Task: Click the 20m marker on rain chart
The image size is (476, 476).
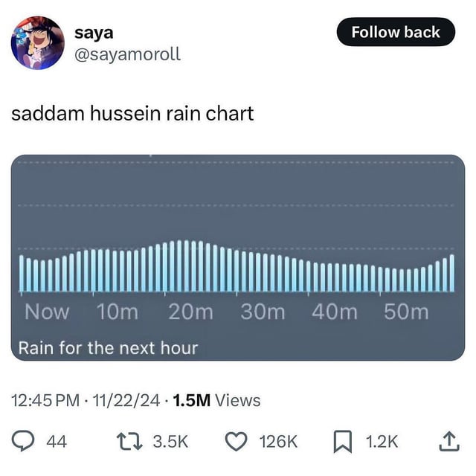Action: click(x=190, y=312)
